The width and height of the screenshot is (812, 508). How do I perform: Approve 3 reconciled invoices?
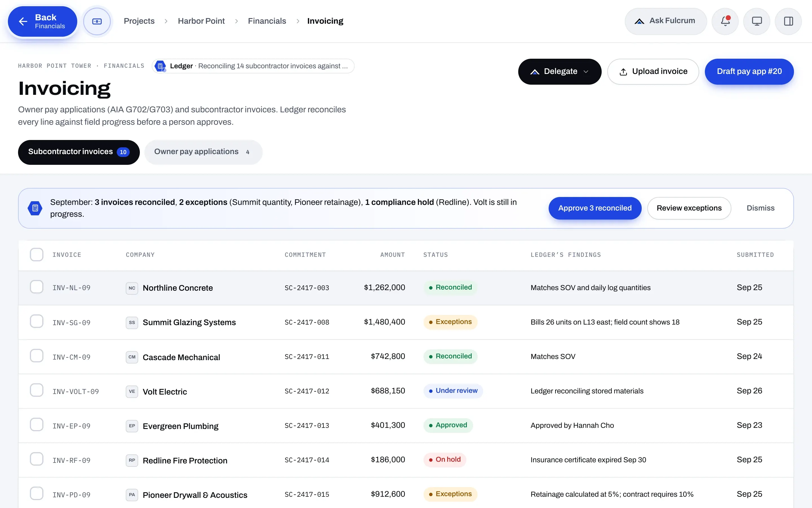pos(595,208)
